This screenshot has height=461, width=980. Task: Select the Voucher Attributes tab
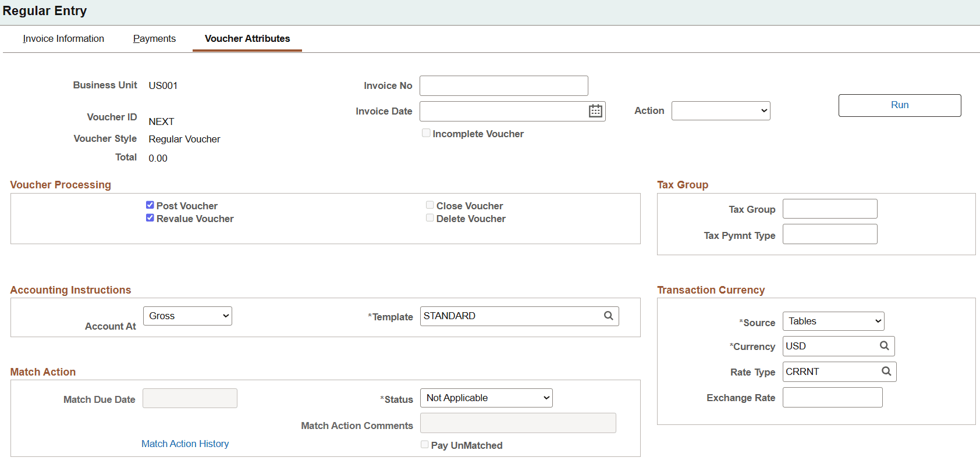(x=247, y=38)
